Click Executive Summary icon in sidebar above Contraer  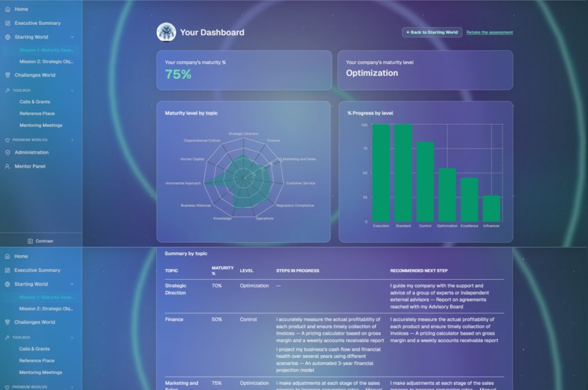[x=7, y=23]
